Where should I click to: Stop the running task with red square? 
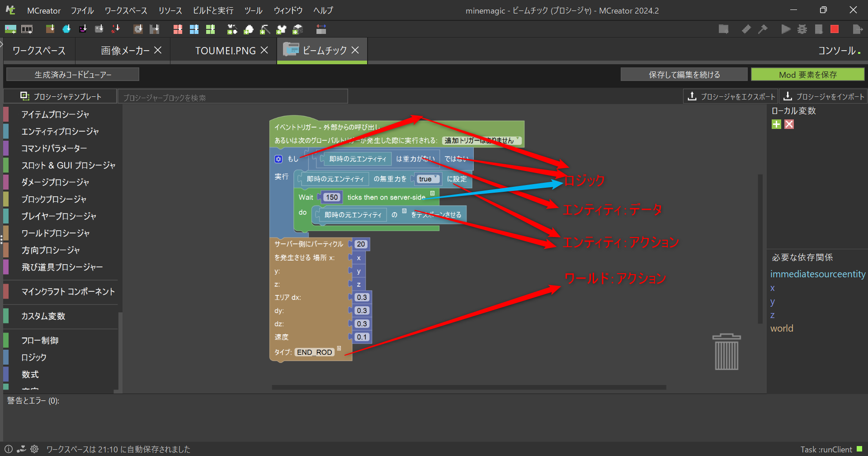pos(835,29)
